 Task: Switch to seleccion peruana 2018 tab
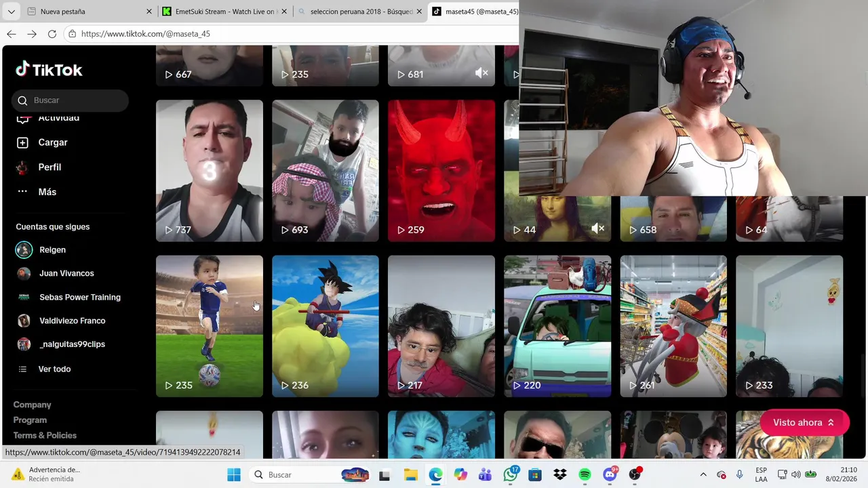point(361,12)
